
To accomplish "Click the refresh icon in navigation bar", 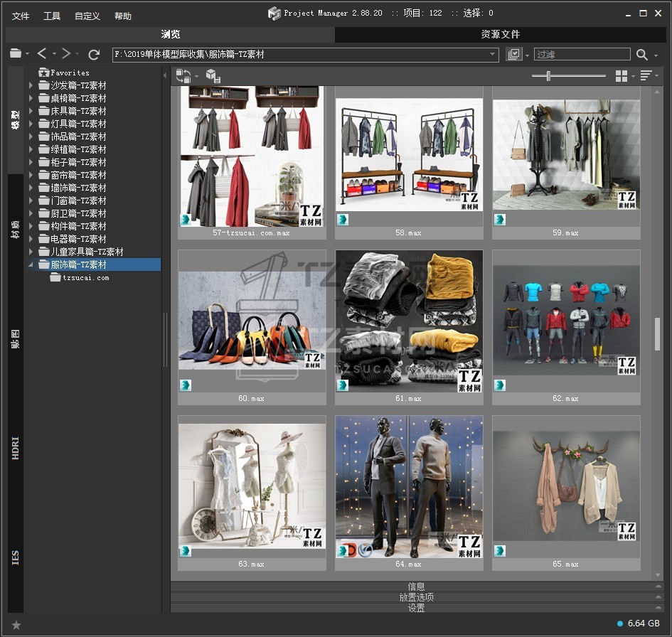I will point(94,55).
